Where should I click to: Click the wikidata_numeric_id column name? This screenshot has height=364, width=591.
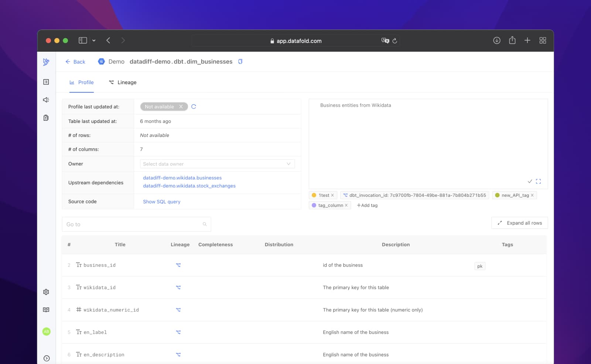pyautogui.click(x=111, y=310)
